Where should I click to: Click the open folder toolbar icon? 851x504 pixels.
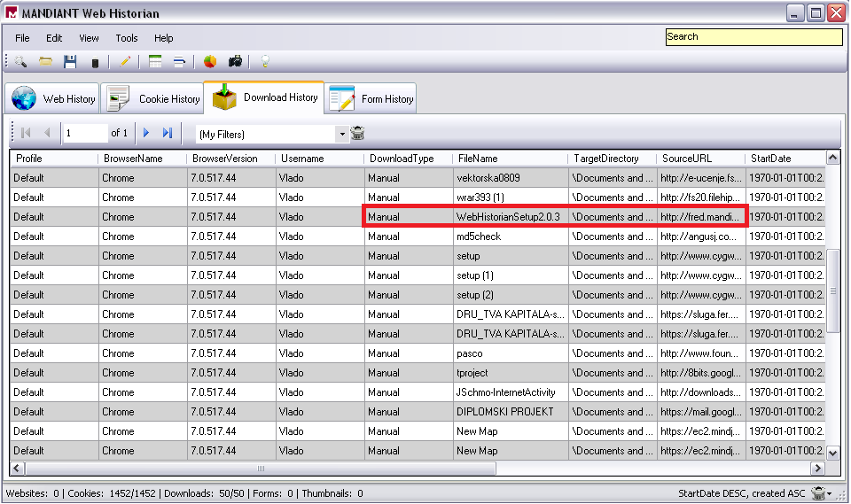pyautogui.click(x=45, y=62)
